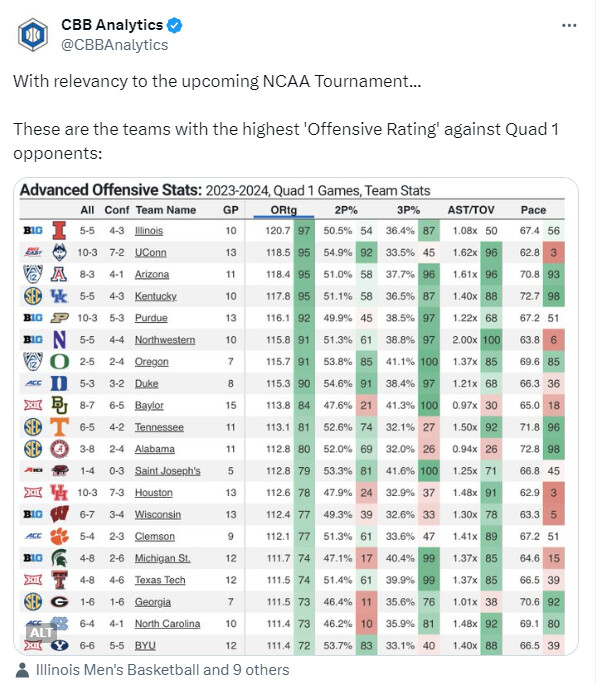Click the CBB Analytics profile avatar
The height and width of the screenshot is (684, 601).
click(x=36, y=35)
